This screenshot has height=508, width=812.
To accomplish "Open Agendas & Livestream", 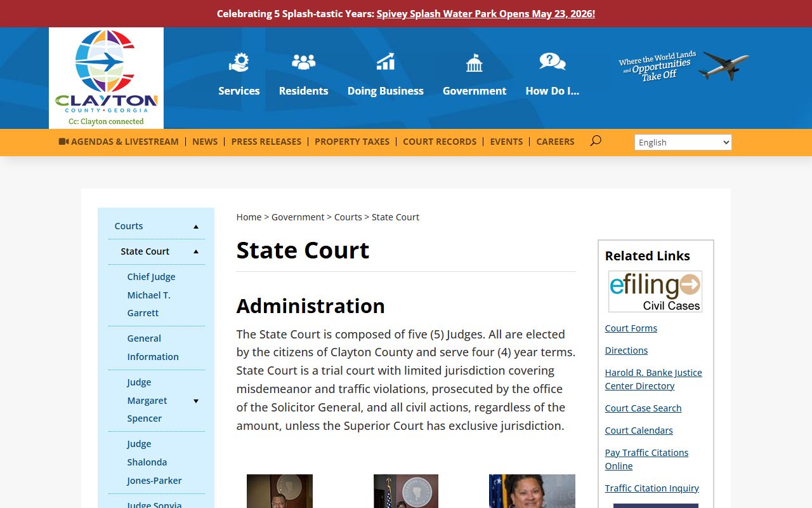I will [119, 142].
